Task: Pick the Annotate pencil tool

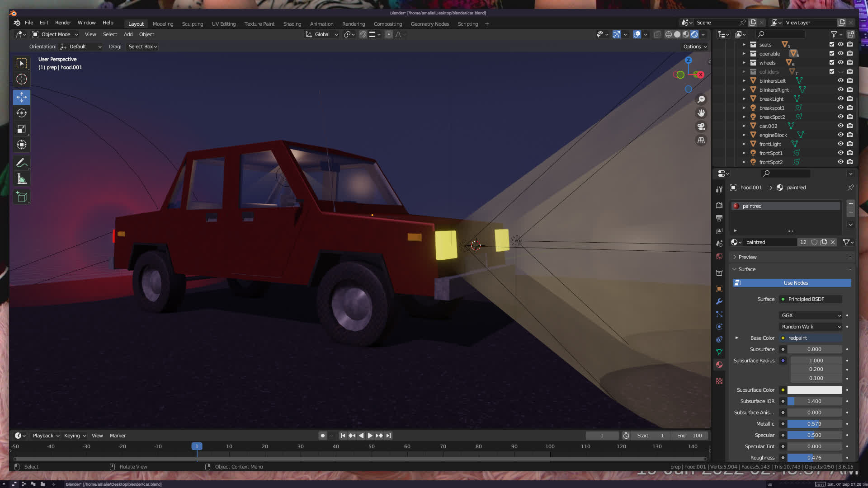Action: click(22, 163)
